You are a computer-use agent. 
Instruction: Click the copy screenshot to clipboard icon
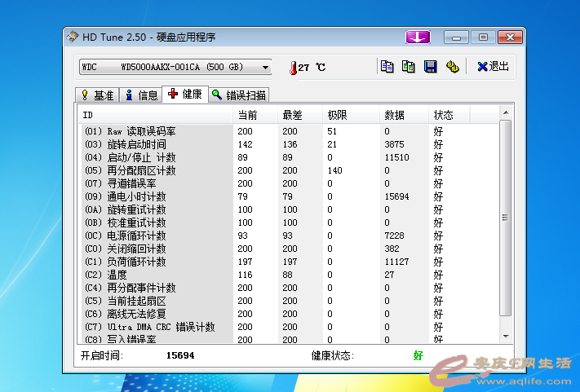pos(409,67)
